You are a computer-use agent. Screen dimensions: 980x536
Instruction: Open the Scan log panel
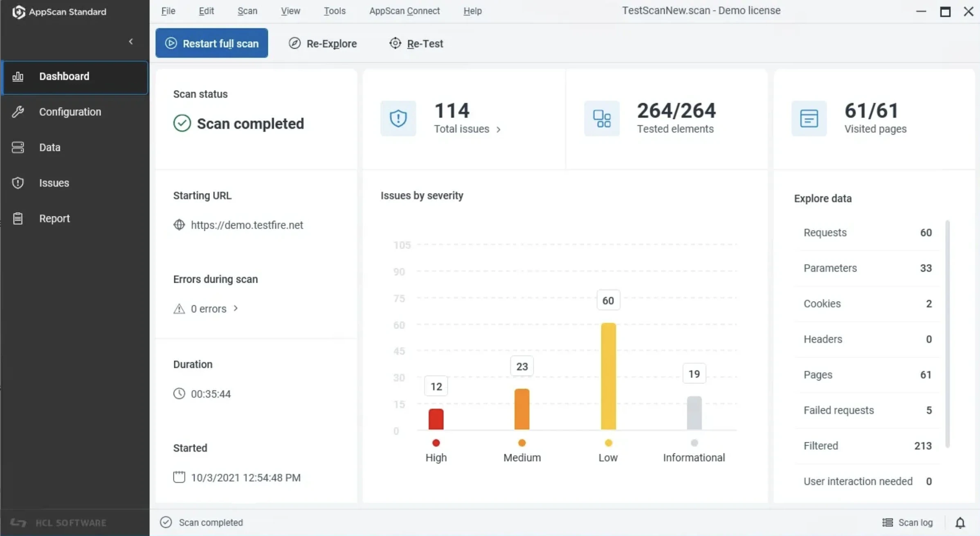pyautogui.click(x=908, y=522)
